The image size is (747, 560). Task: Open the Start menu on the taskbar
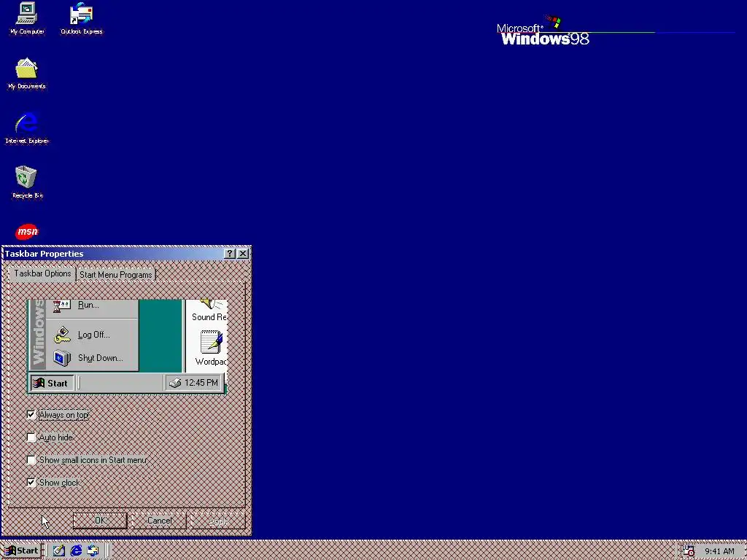click(21, 551)
